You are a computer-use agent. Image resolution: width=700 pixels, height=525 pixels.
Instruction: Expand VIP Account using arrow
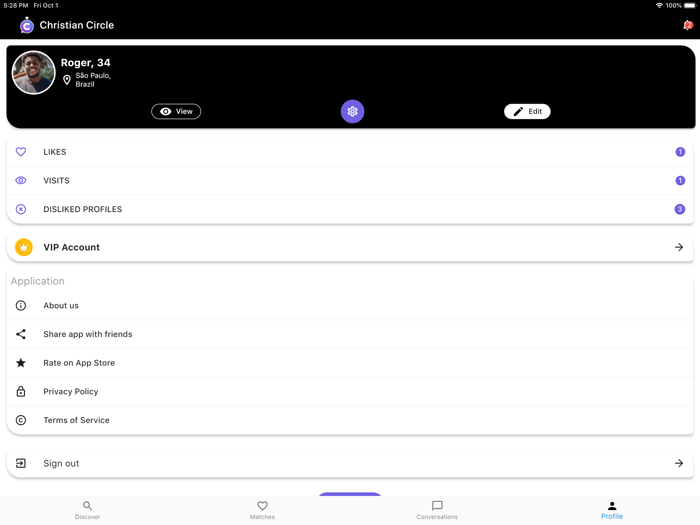tap(679, 247)
